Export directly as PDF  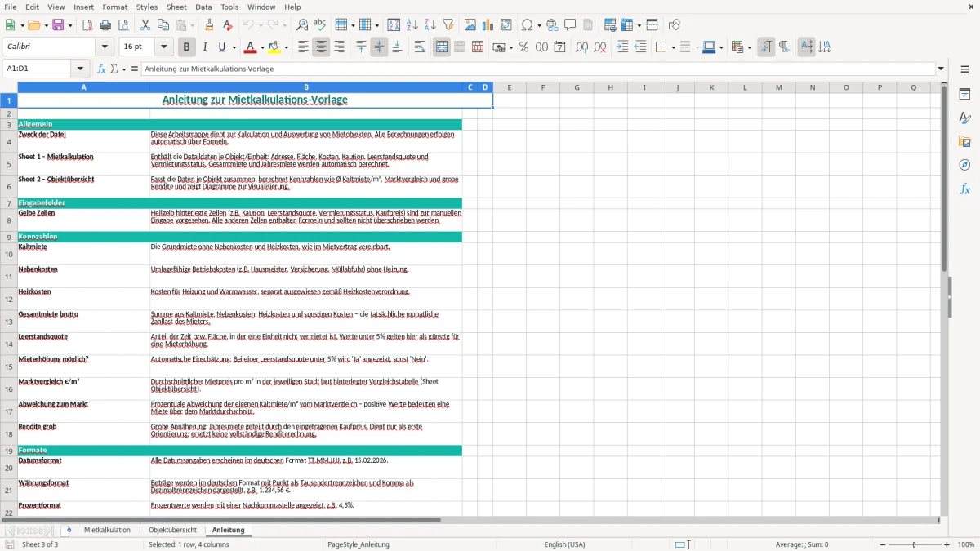pos(87,25)
